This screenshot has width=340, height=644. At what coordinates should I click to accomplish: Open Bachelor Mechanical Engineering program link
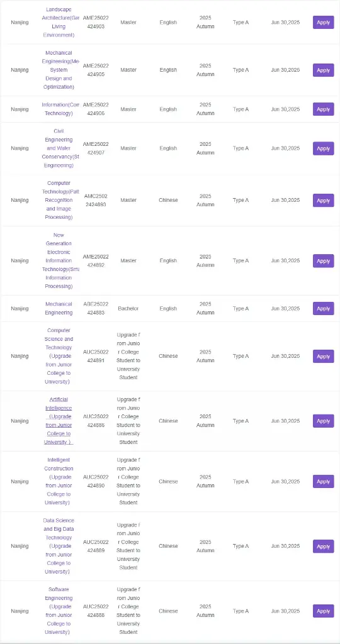[59, 308]
